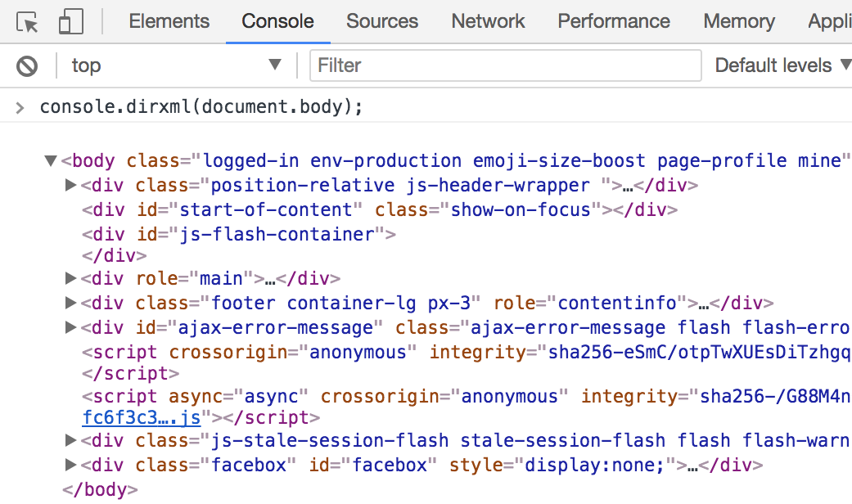Screen dimensions: 852x504
Task: Open the Default levels dropdown
Action: (x=782, y=65)
